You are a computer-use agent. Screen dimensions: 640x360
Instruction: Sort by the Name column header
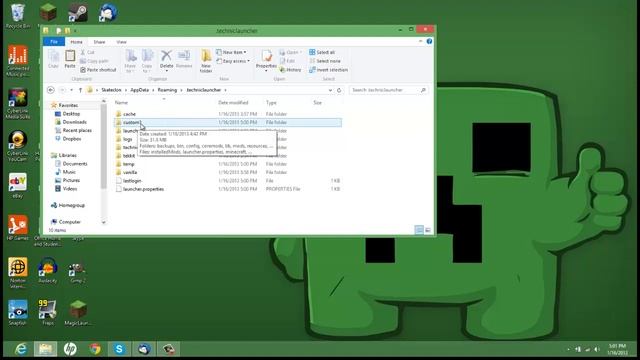[121, 102]
